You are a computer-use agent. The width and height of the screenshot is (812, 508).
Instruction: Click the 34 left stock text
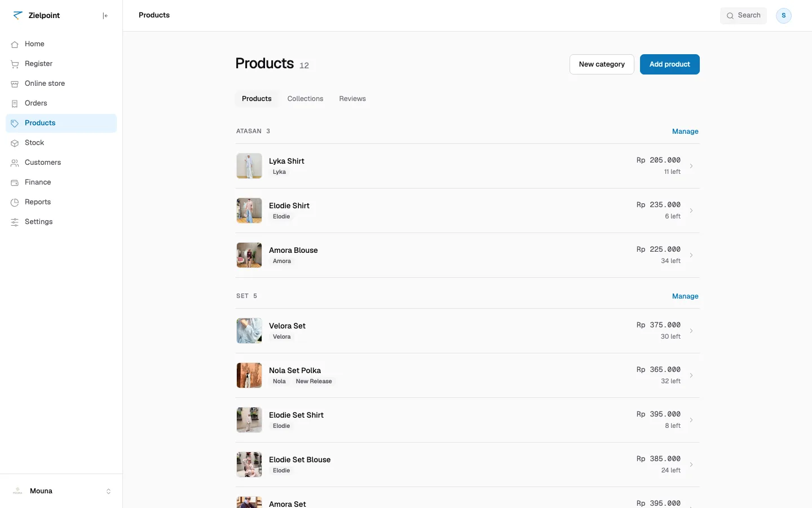tap(670, 261)
